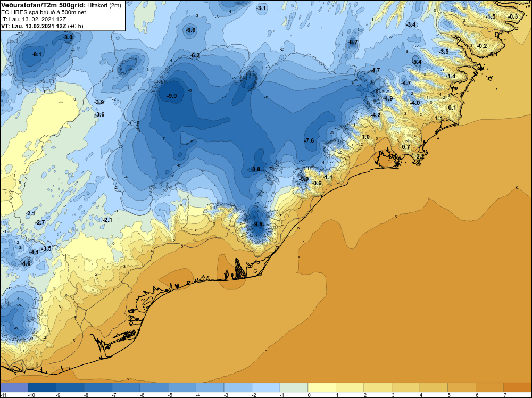Select the legend swatch between 4 and 5
532x398 pixels.
click(434, 387)
